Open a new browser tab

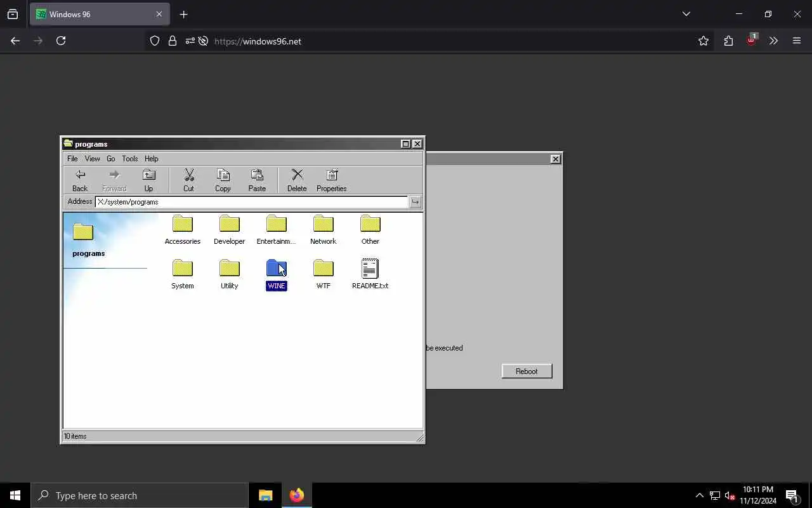pyautogui.click(x=183, y=14)
